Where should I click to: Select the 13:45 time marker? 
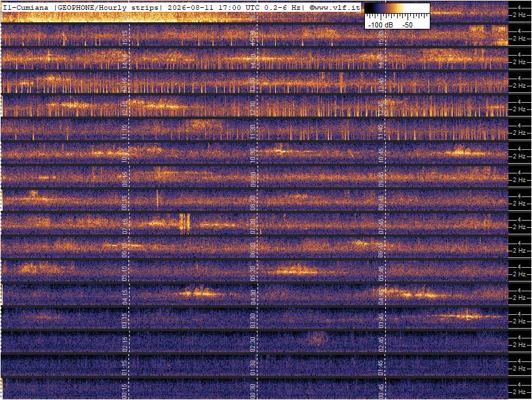pos(382,84)
